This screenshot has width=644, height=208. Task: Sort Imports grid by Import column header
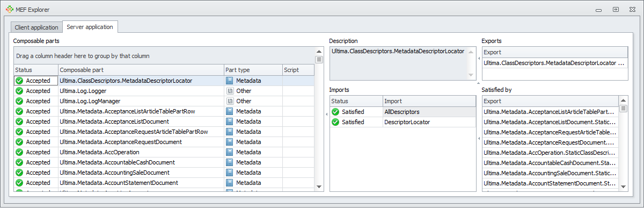point(429,101)
